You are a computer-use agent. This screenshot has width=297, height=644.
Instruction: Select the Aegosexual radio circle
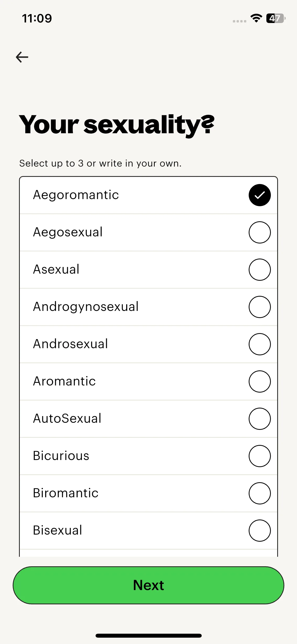click(x=260, y=232)
